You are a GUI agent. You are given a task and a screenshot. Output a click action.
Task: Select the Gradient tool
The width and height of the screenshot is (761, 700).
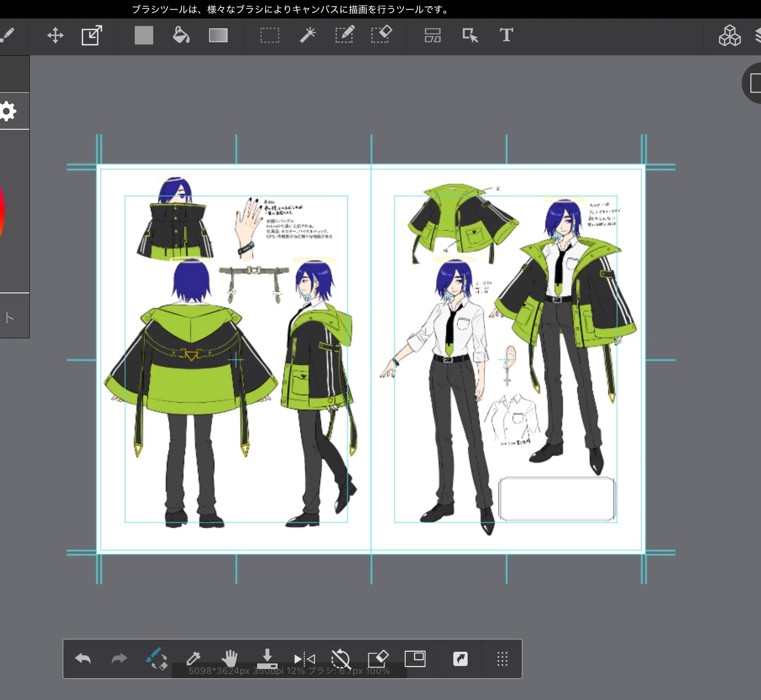click(x=218, y=35)
